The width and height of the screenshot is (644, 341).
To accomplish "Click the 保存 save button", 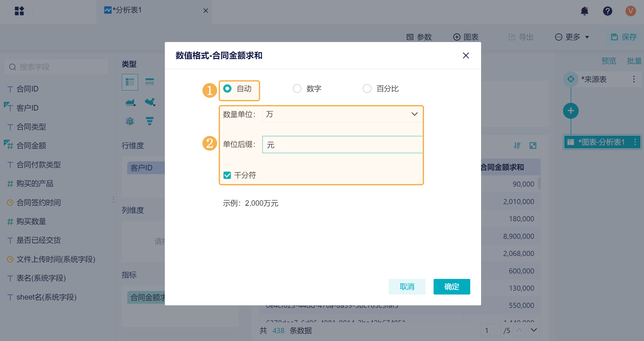I will pos(624,37).
